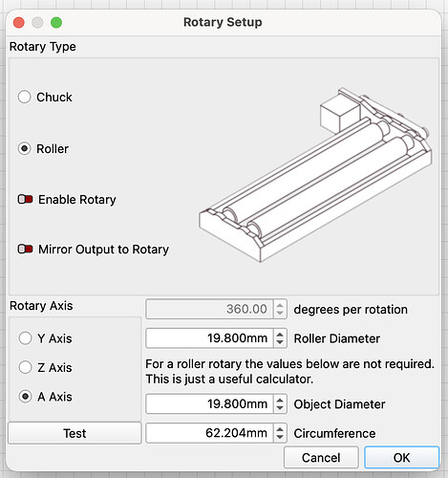Viewport: 448px width, 478px height.
Task: Decrease Roller Diameter with down arrow
Action: click(280, 342)
